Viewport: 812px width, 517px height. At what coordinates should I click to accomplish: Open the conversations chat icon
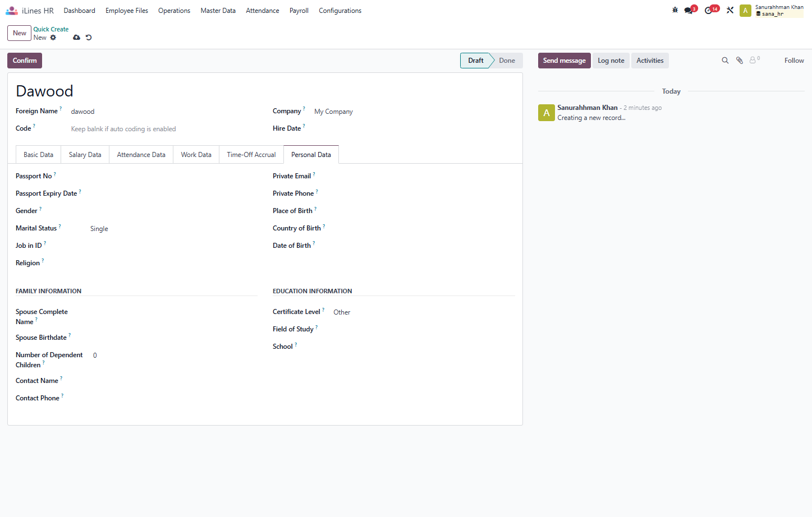[689, 10]
